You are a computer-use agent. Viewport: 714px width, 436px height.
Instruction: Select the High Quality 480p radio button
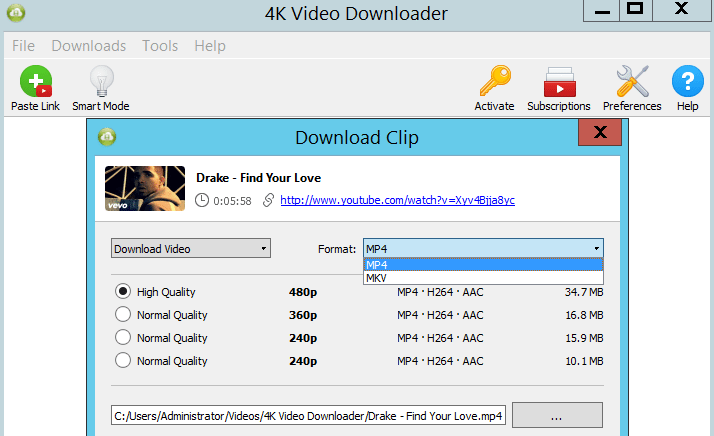123,291
